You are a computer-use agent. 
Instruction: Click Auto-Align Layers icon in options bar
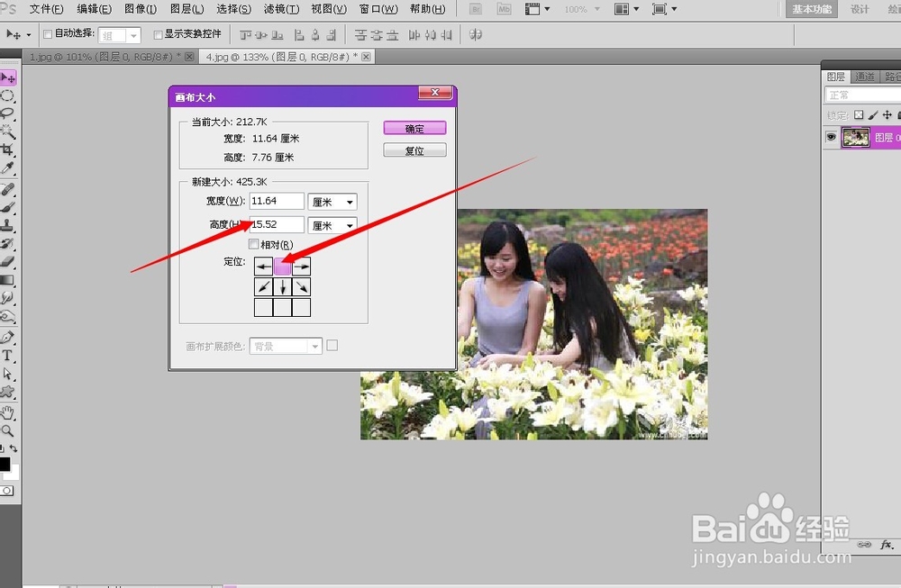(475, 35)
